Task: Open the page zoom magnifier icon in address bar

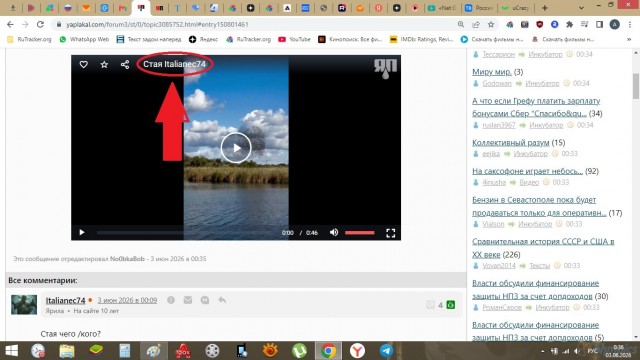Action: (461, 24)
